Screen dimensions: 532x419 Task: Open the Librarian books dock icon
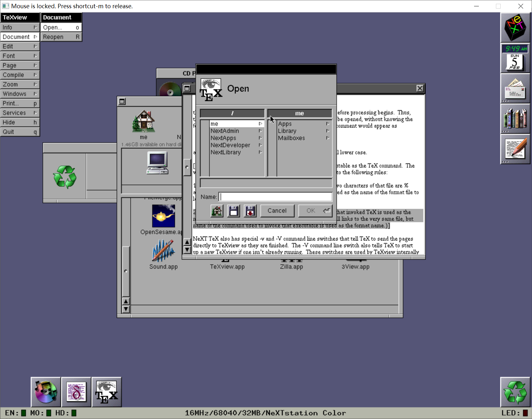pos(515,119)
